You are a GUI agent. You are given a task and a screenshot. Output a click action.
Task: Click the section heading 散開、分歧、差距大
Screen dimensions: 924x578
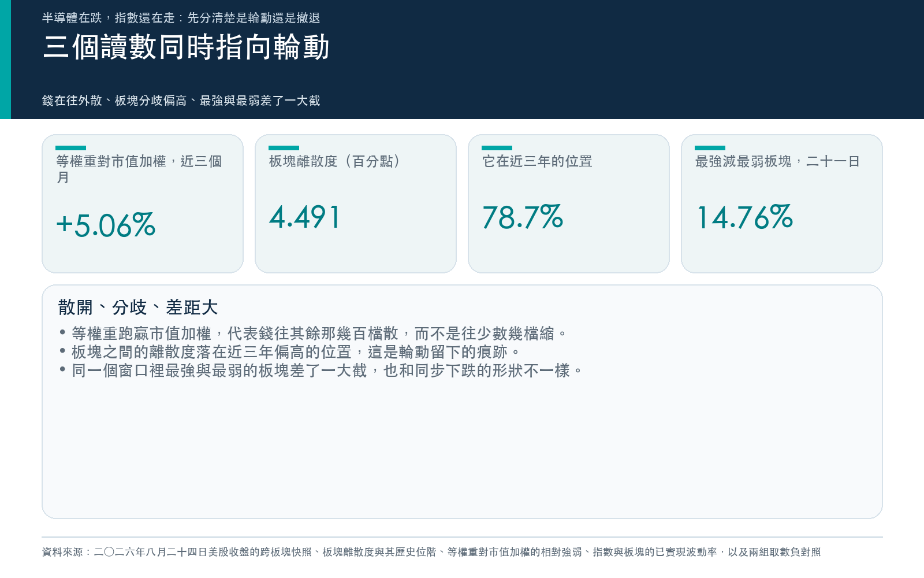[138, 307]
